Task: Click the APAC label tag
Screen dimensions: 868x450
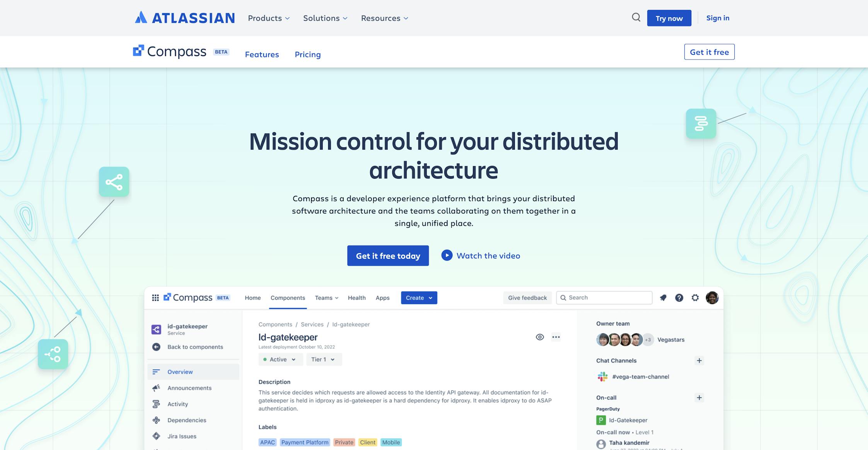Action: 267,442
